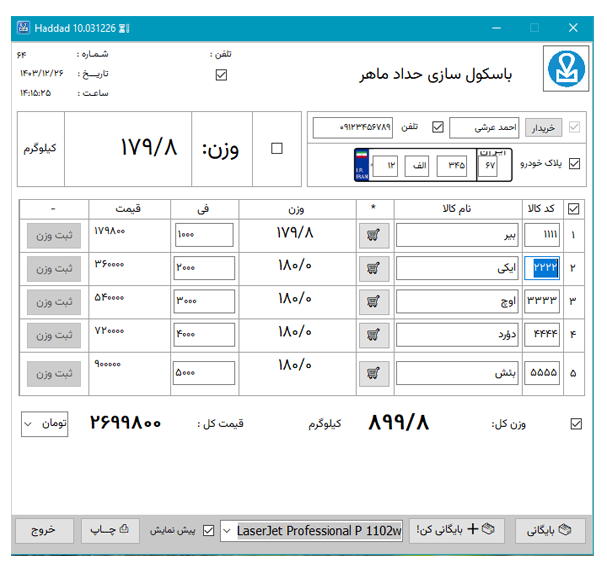The height and width of the screenshot is (578, 607).
Task: Click ثبت وزن button for row 1
Action: 54,236
